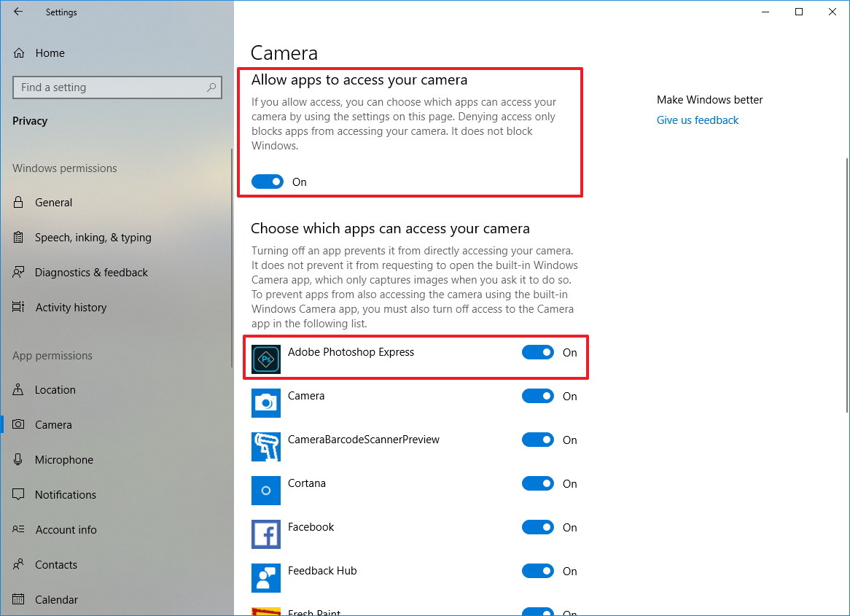Click the Give us feedback link
Viewport: 850px width, 616px height.
[697, 120]
